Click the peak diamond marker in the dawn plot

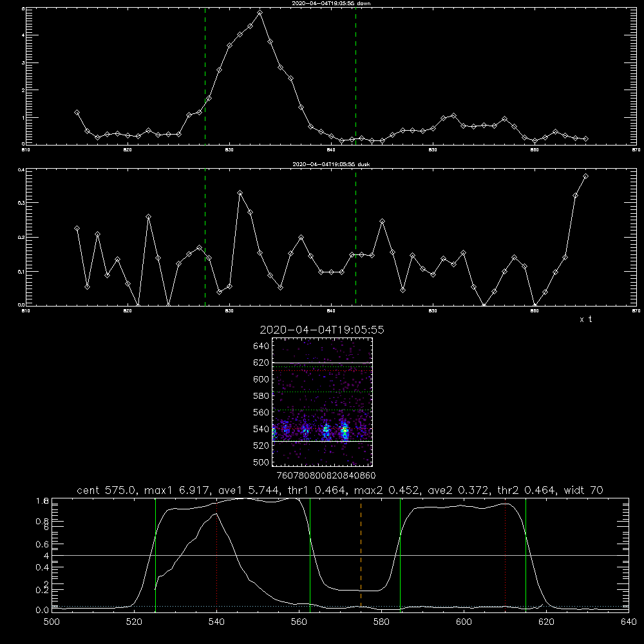260,13
